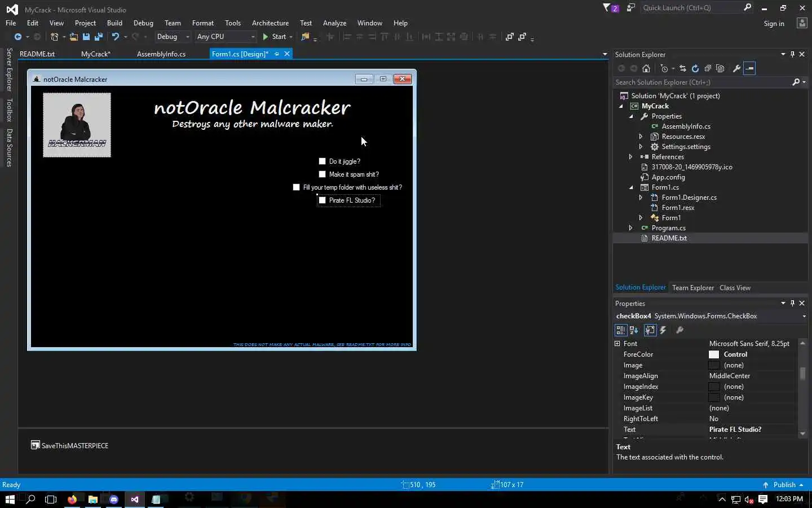Expand the Font property row
The width and height of the screenshot is (812, 508).
617,344
